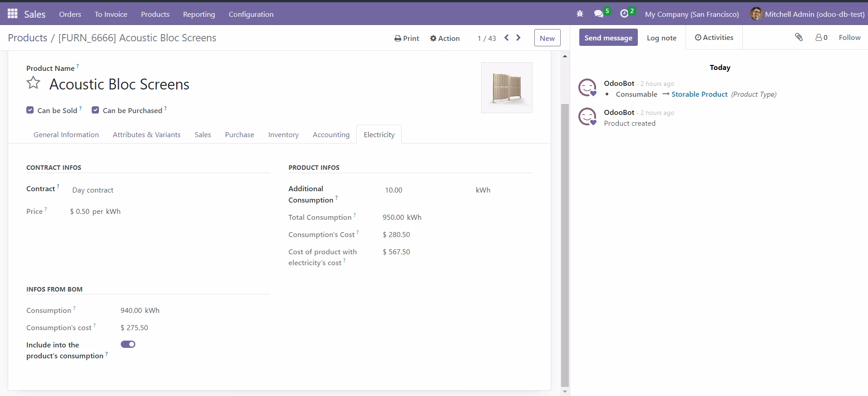Click the debug bug icon
The image size is (868, 396).
(x=580, y=14)
